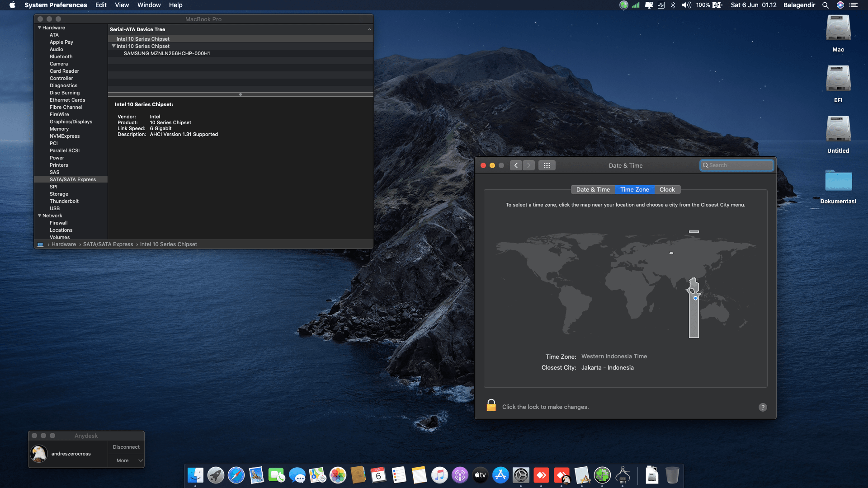Click System Information chip icon in Dock
Viewport: 868px width, 488px height.
click(x=623, y=475)
